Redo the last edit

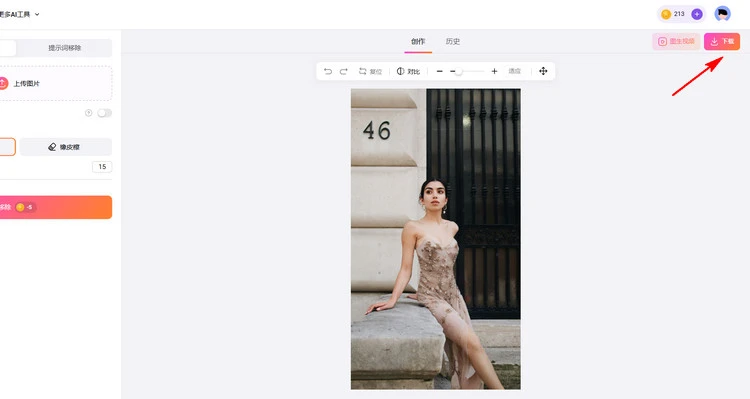pyautogui.click(x=343, y=71)
